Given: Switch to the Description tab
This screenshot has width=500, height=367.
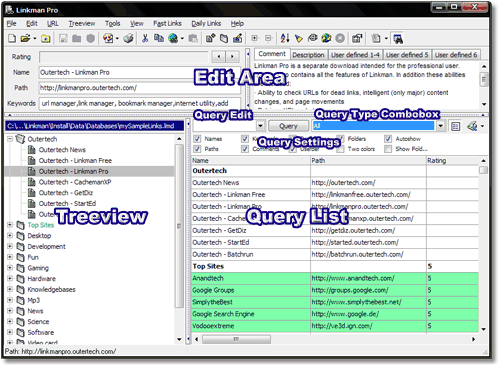Looking at the screenshot, I should 308,55.
